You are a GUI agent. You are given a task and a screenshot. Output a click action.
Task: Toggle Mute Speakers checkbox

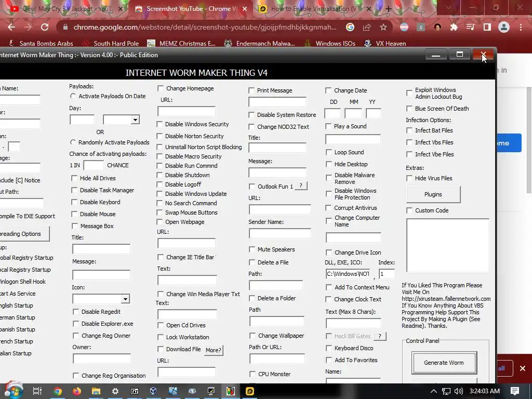(252, 249)
